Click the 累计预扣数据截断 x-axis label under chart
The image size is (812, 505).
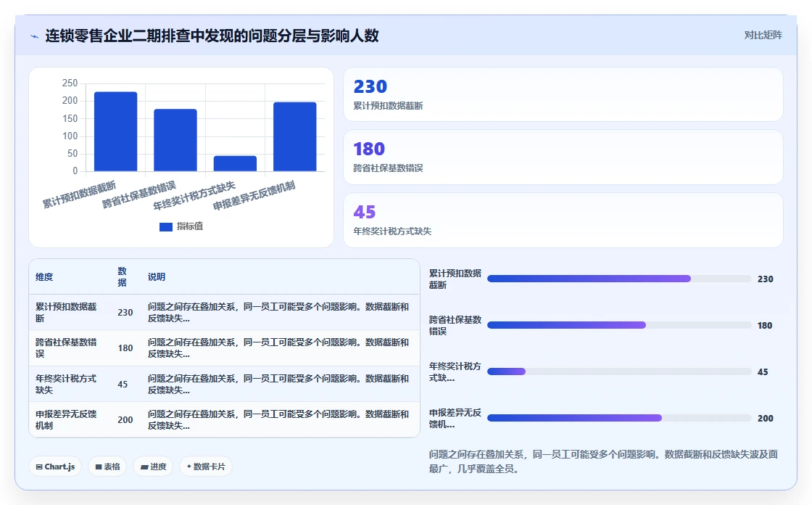click(79, 194)
